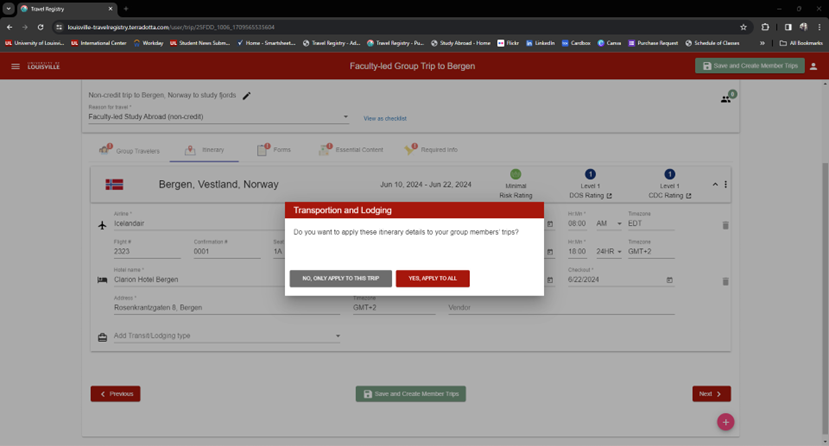Open the AM/PM selector for departure
Screen dimensions: 829x446
point(609,224)
